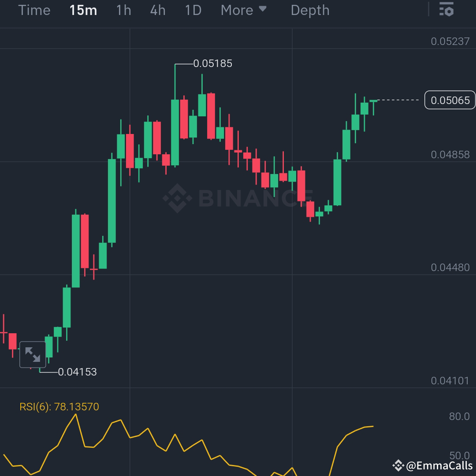Image resolution: width=476 pixels, height=476 pixels.
Task: Tap the 80.0 level on RSI scale
Action: [x=459, y=416]
